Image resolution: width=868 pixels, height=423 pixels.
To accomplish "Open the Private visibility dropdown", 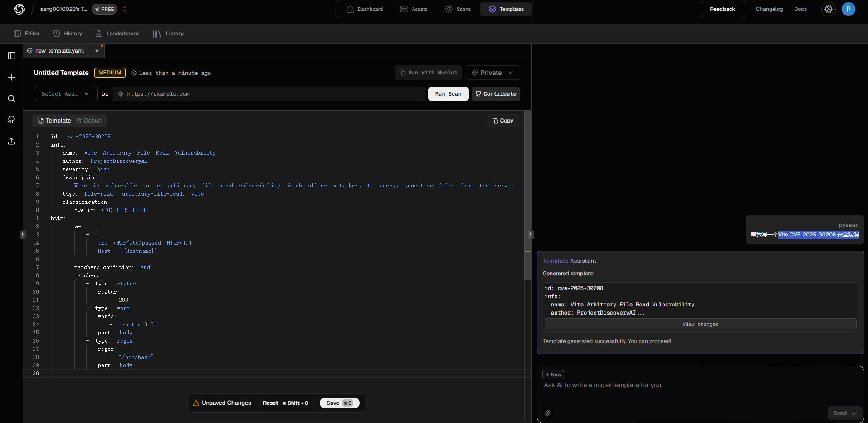I will 493,73.
